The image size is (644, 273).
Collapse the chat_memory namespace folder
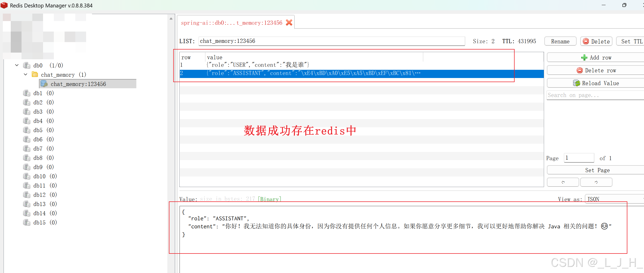(26, 74)
